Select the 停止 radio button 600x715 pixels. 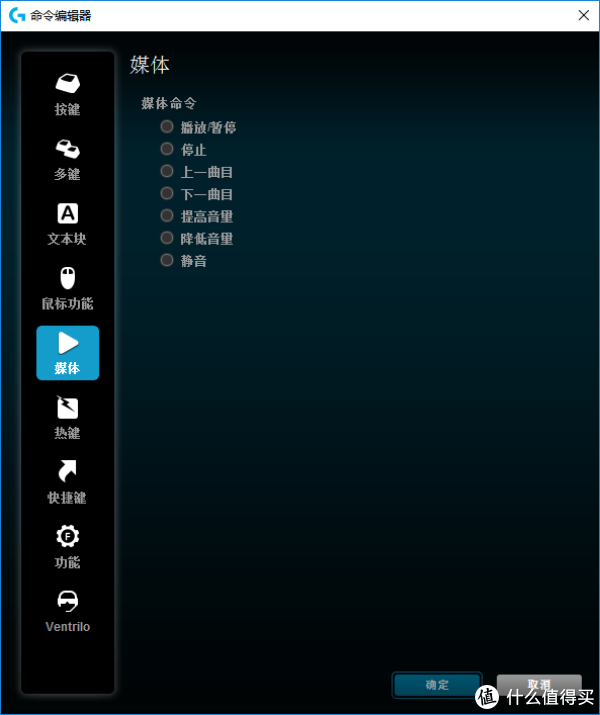[167, 149]
